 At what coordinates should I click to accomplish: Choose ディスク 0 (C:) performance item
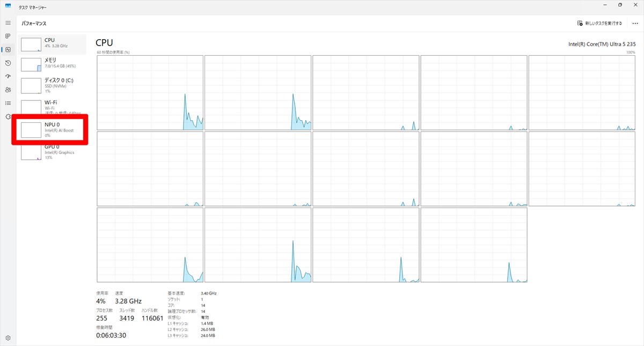click(x=52, y=85)
